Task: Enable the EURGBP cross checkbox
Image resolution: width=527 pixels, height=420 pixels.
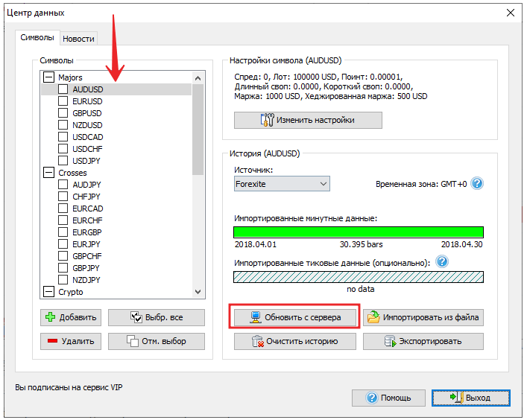Action: tap(63, 232)
